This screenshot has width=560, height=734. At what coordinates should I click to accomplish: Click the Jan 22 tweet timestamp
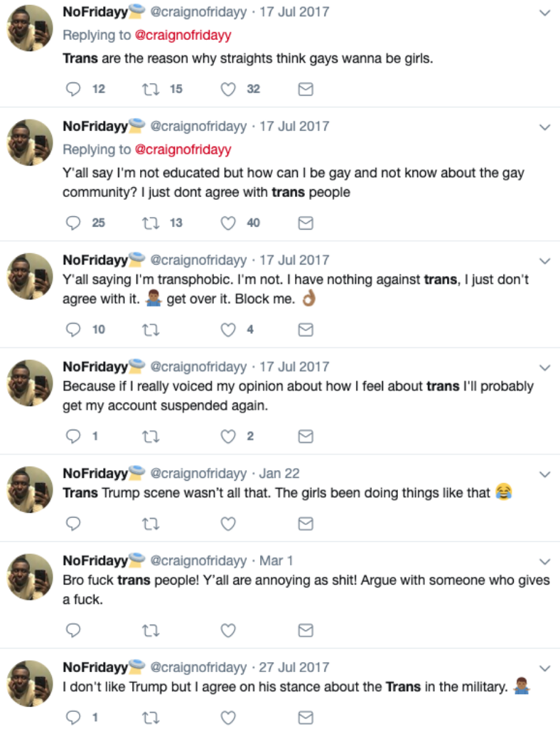click(279, 474)
